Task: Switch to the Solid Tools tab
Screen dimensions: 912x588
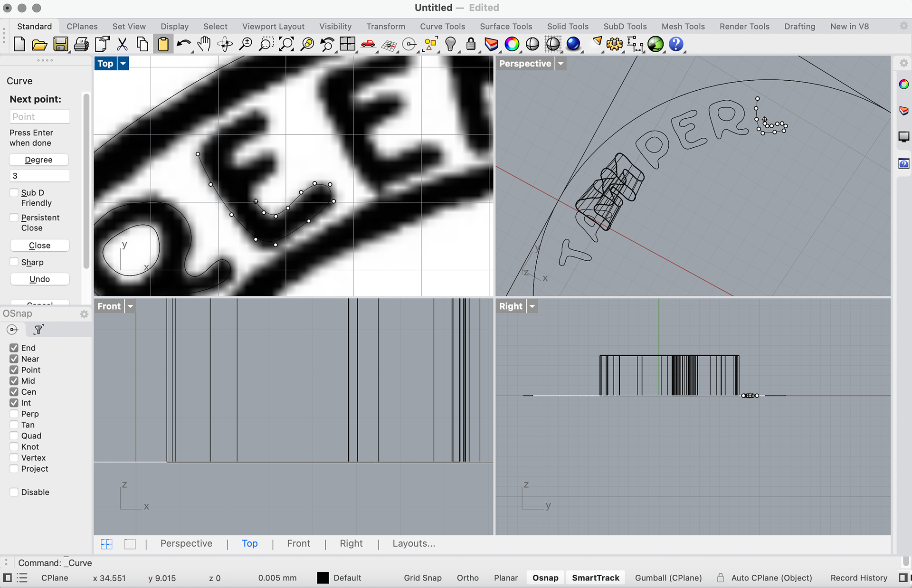Action: point(568,27)
